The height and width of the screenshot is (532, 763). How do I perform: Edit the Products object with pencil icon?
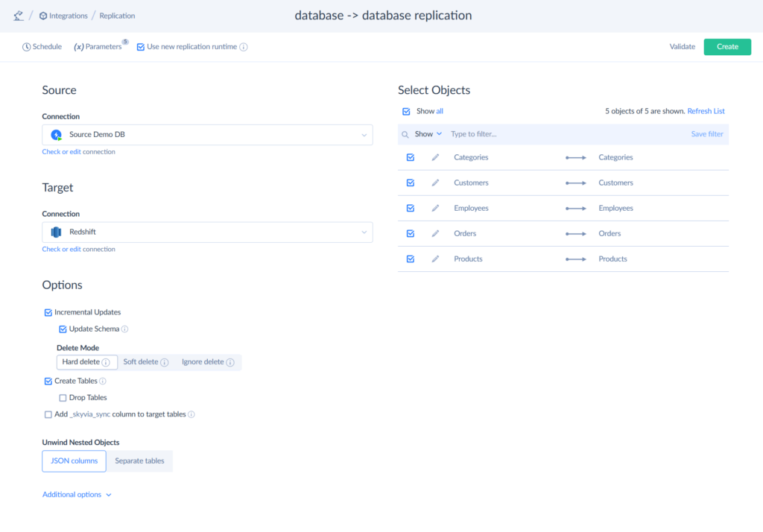[435, 259]
